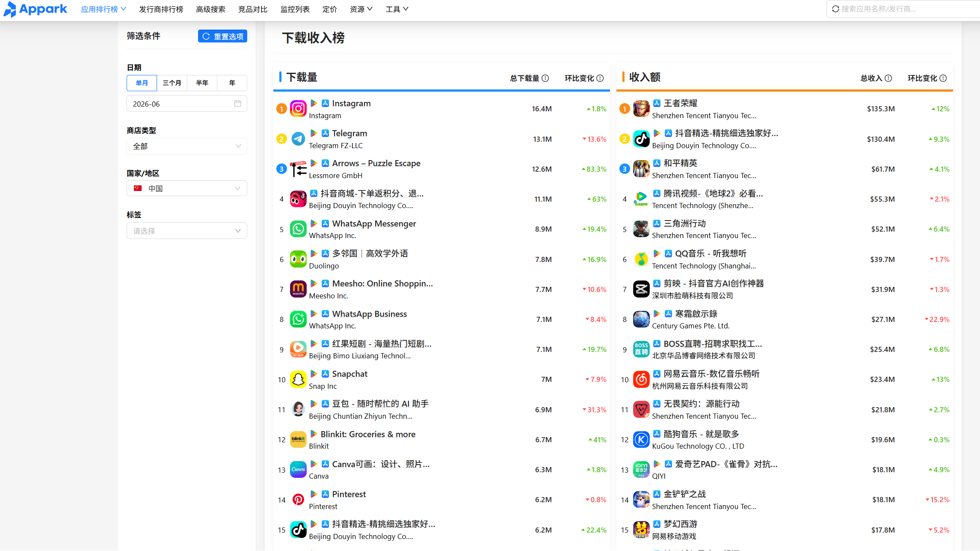This screenshot has width=980, height=551.
Task: Open the Canva app icon
Action: coord(298,470)
